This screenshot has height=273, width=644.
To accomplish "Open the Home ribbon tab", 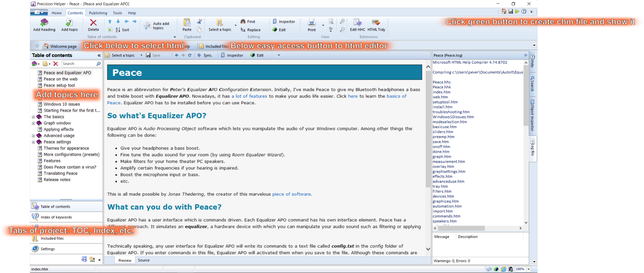I will tap(57, 13).
